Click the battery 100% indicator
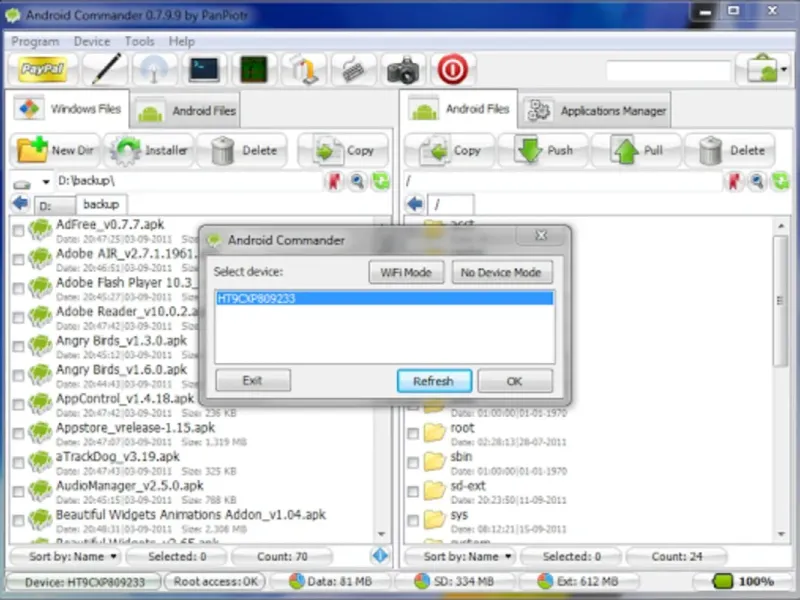The height and width of the screenshot is (600, 800). click(x=743, y=582)
